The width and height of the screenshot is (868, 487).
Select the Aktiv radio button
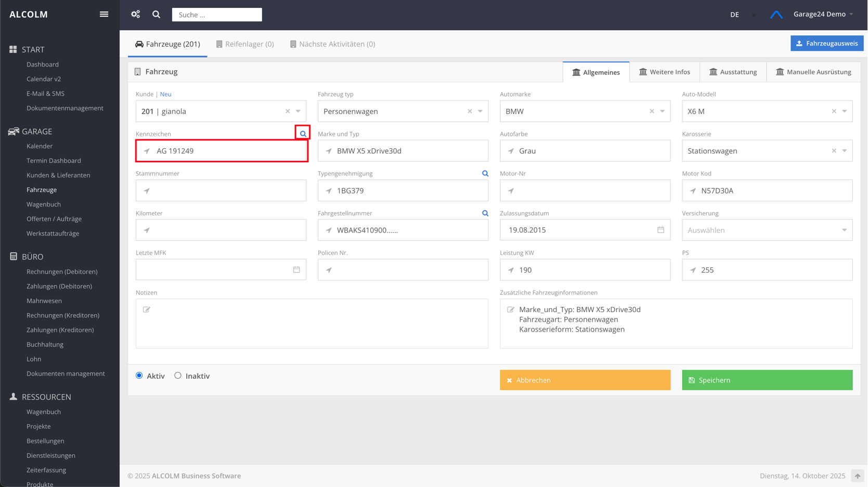pos(139,376)
